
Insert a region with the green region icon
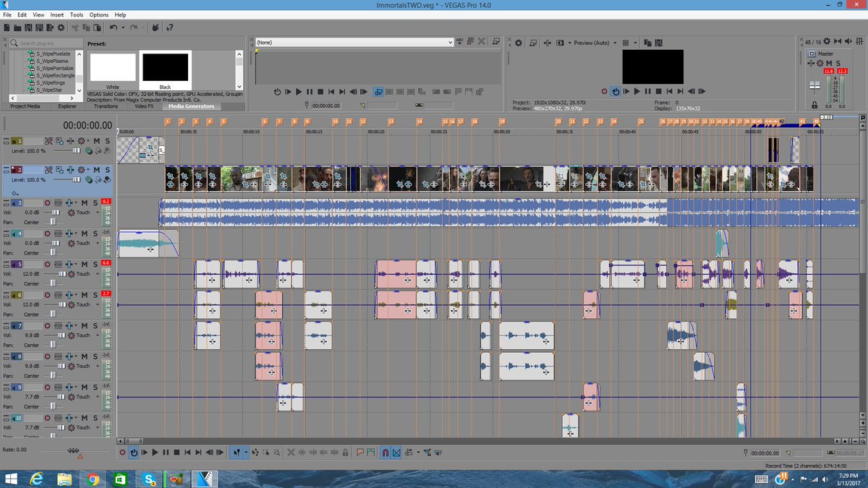[370, 453]
